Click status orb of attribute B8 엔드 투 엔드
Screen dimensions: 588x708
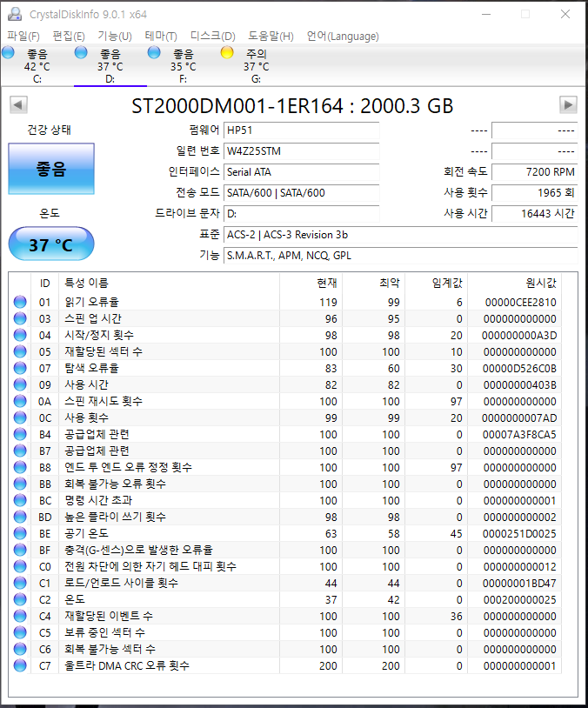pos(20,467)
